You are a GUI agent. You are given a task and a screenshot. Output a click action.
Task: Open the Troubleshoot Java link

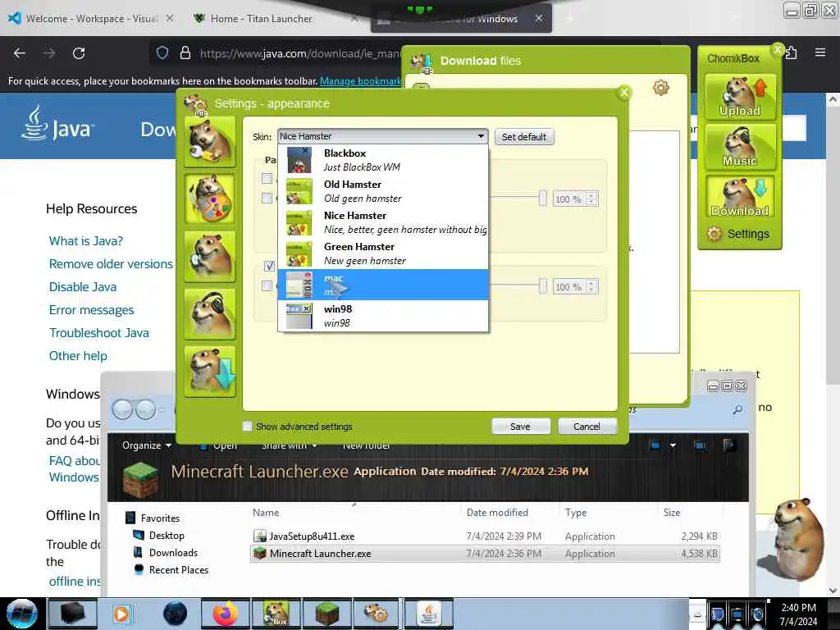(99, 333)
